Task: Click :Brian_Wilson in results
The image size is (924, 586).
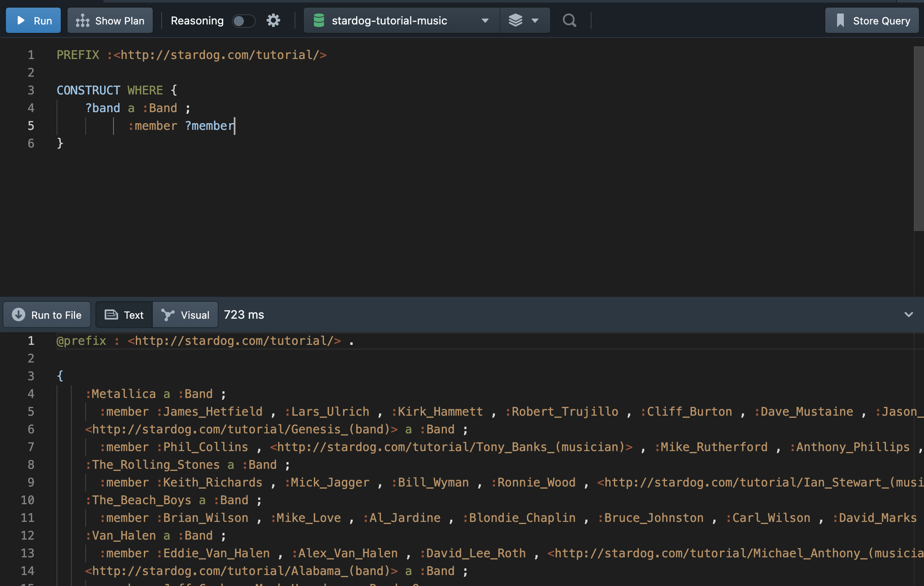Action: 203,518
